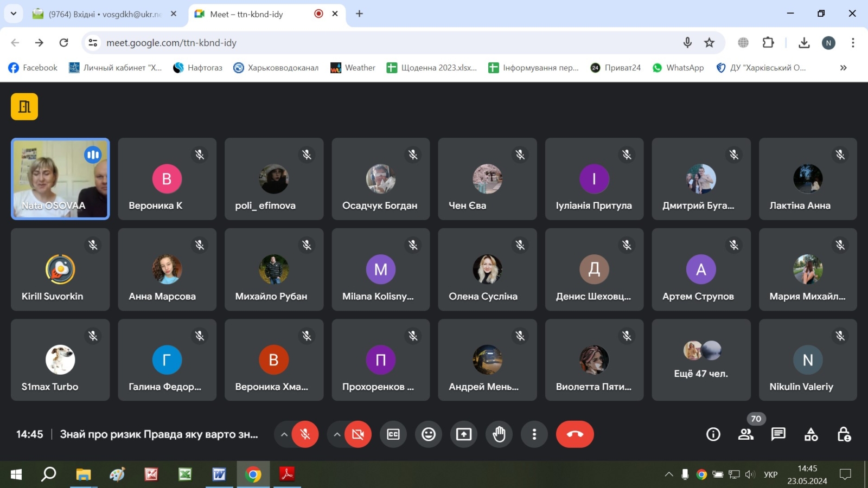Expand video settings arrow beside camera
Viewport: 868px width, 488px height.
[x=337, y=434]
